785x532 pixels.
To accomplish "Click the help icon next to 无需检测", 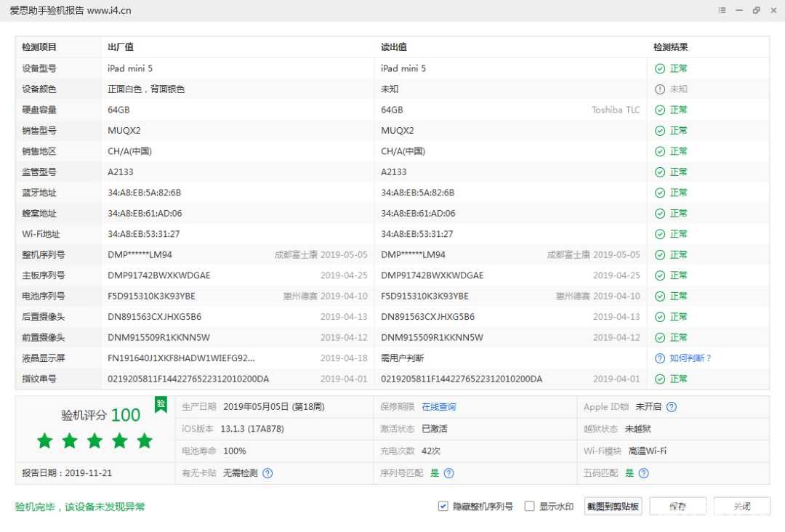I will (267, 473).
